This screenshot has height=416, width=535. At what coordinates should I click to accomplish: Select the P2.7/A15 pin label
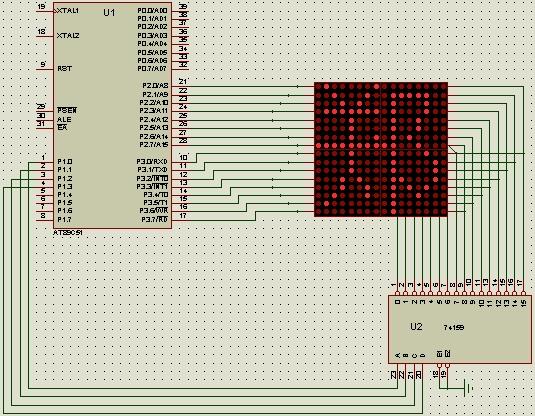point(154,145)
